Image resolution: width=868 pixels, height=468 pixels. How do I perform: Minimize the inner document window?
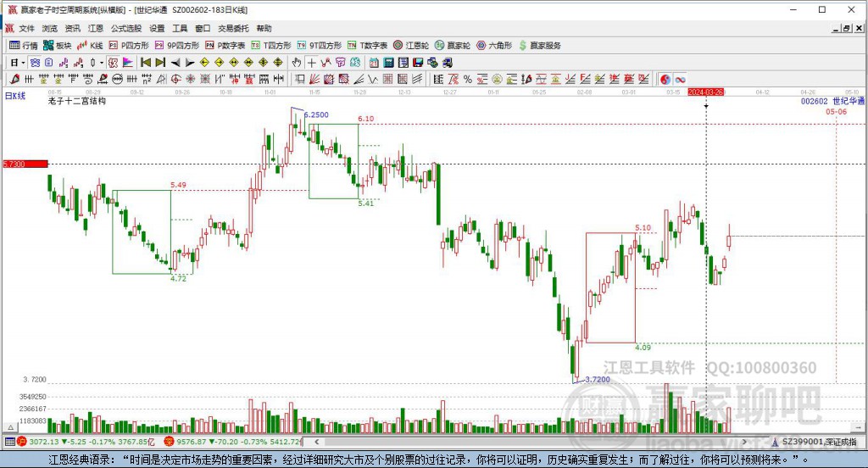tap(836, 28)
